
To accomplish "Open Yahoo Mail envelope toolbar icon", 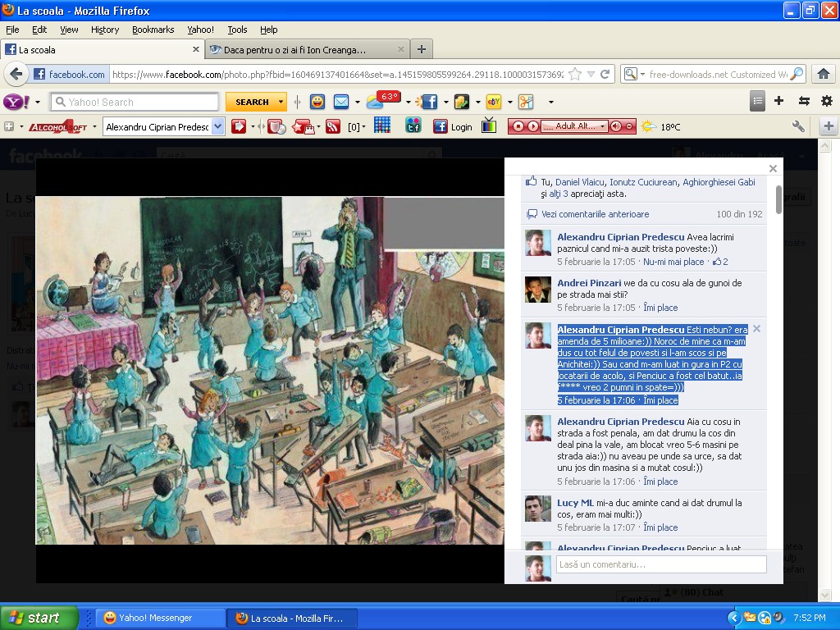I will click(x=341, y=102).
